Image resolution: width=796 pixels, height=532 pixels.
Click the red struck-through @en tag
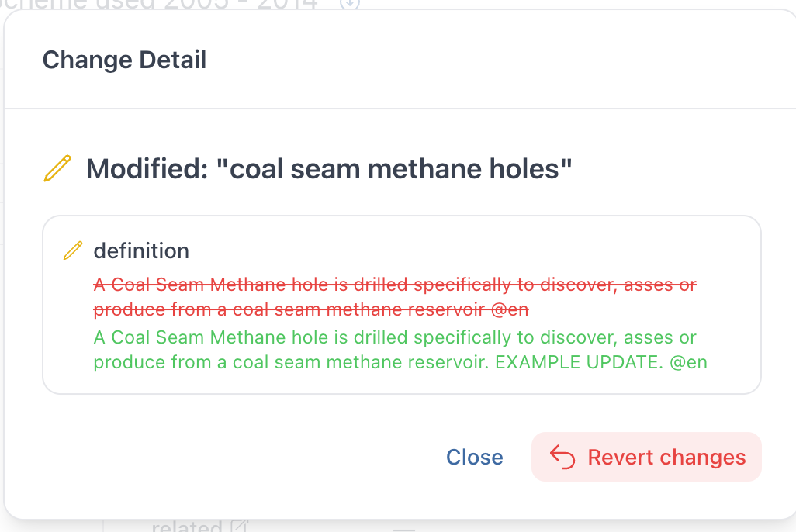coord(510,309)
